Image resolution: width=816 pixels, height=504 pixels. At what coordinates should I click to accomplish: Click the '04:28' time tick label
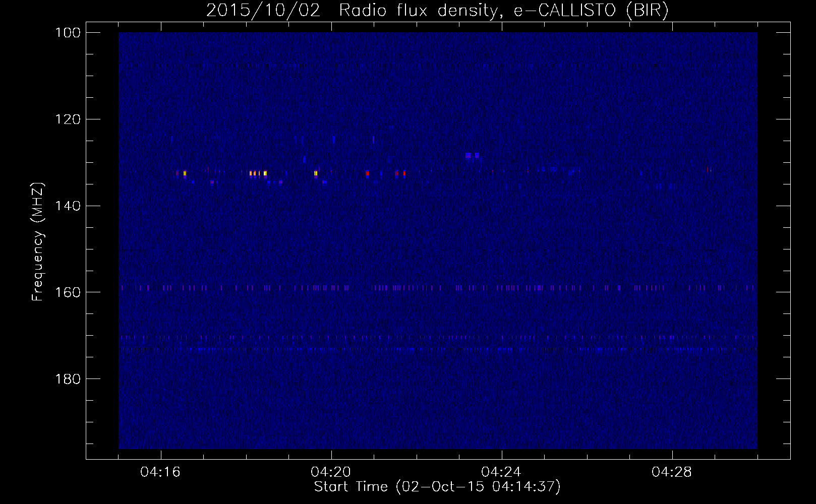click(672, 472)
